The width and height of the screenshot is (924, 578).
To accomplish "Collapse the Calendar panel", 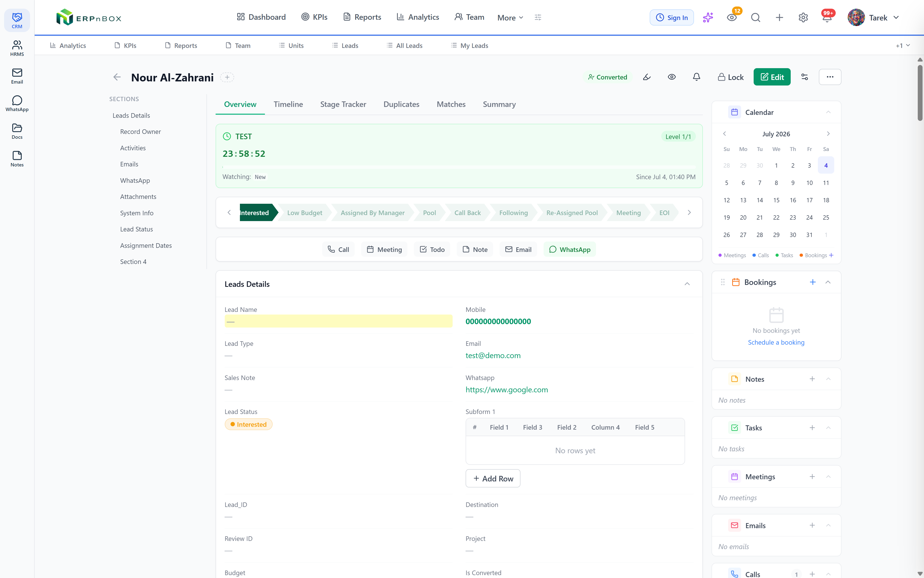I will coord(828,112).
